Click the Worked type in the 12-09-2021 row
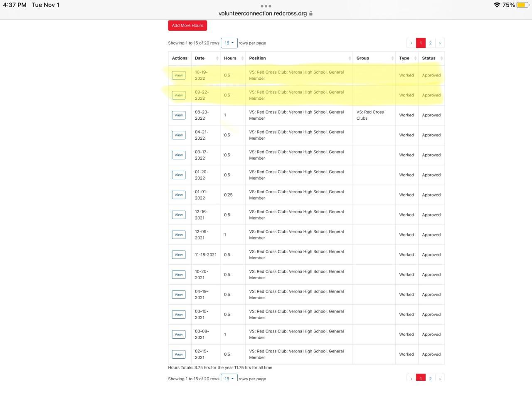 [x=406, y=235]
